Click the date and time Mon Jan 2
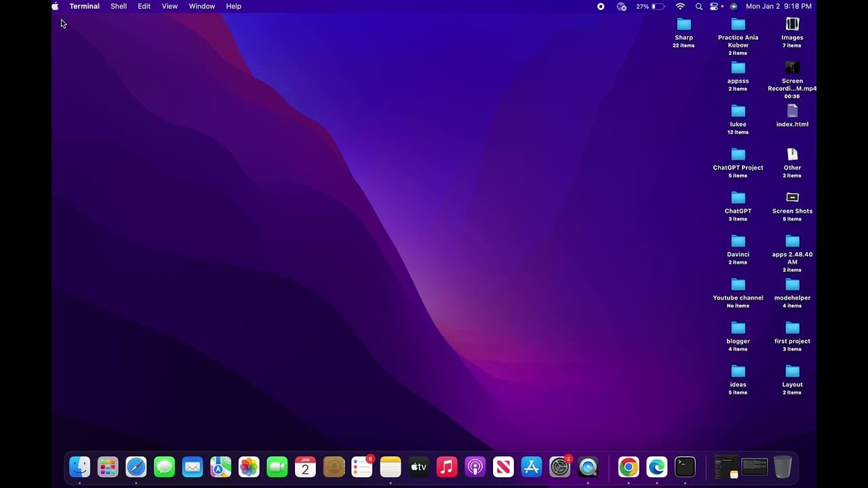This screenshot has width=868, height=488. pyautogui.click(x=778, y=6)
